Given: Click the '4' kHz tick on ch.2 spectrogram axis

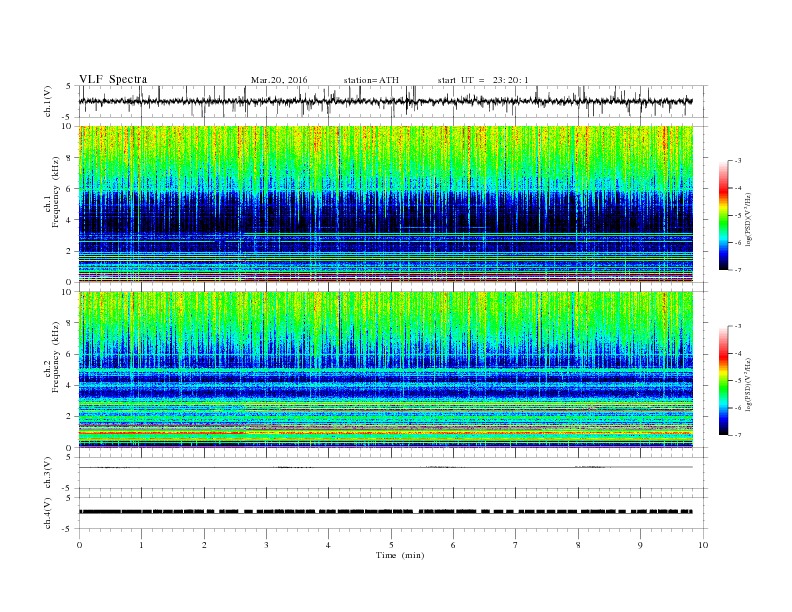Looking at the screenshot, I should [69, 385].
